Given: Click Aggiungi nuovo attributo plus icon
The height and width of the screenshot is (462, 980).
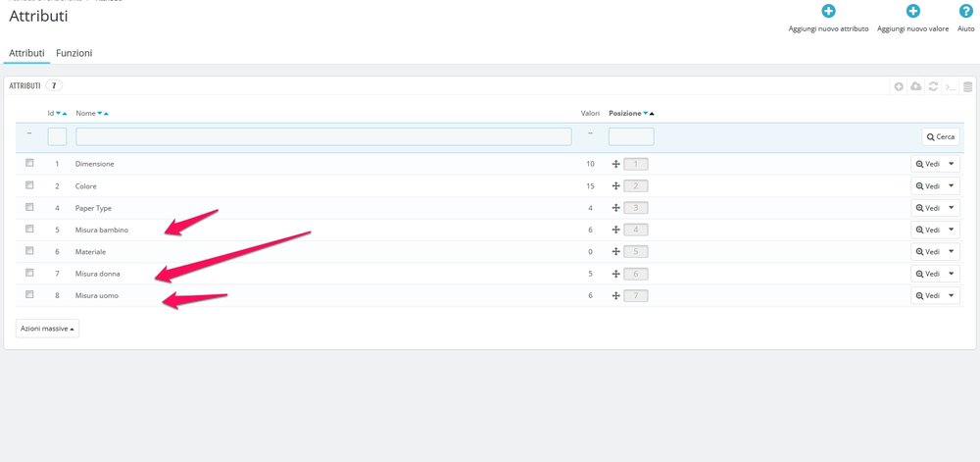Looking at the screenshot, I should click(828, 11).
